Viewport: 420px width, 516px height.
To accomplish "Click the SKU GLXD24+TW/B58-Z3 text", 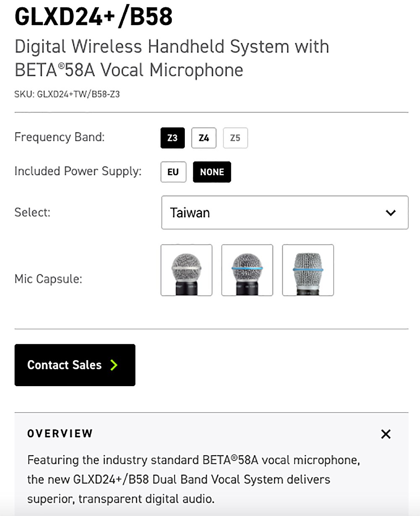I will 67,94.
